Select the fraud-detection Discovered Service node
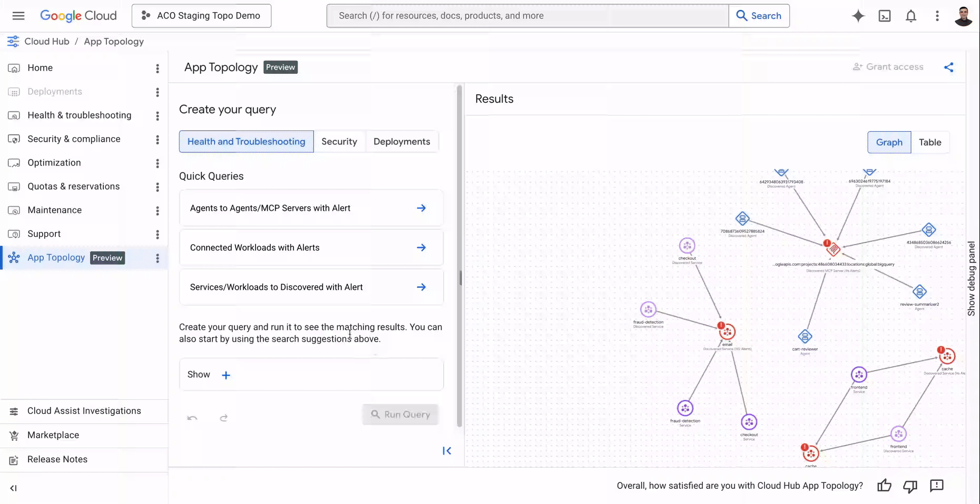The width and height of the screenshot is (980, 504). (648, 309)
